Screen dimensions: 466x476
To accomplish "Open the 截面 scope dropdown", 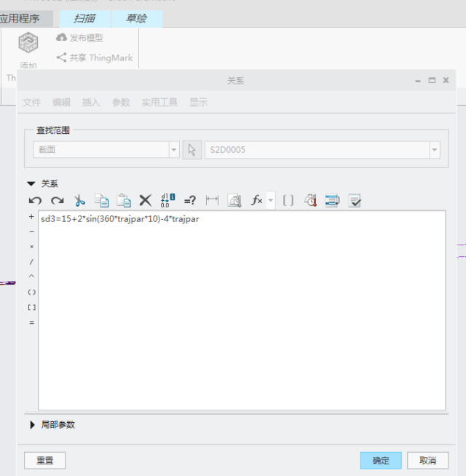I will (174, 150).
